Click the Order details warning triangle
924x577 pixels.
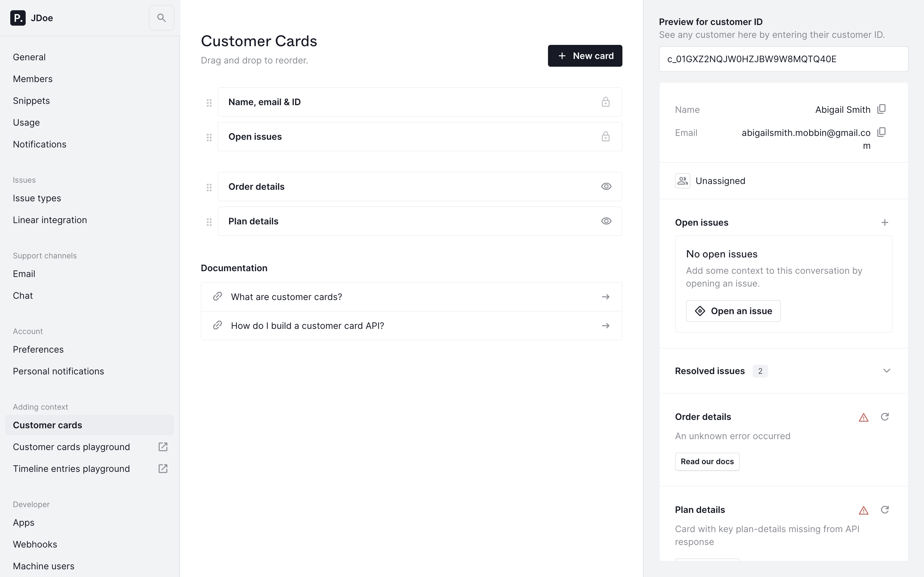[863, 417]
